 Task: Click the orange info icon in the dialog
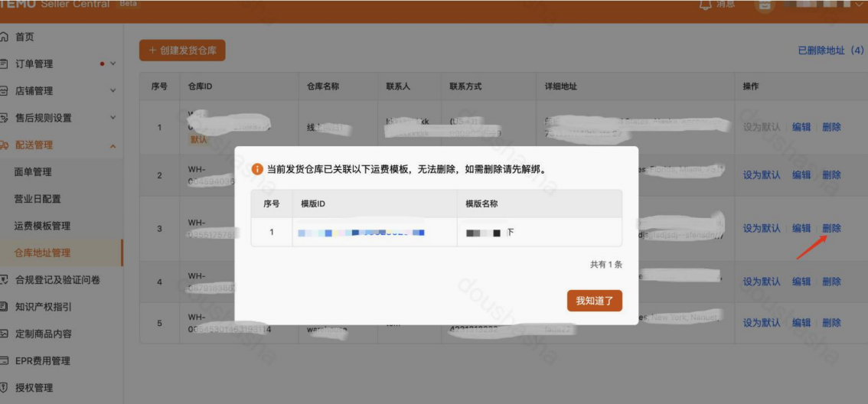(x=257, y=169)
